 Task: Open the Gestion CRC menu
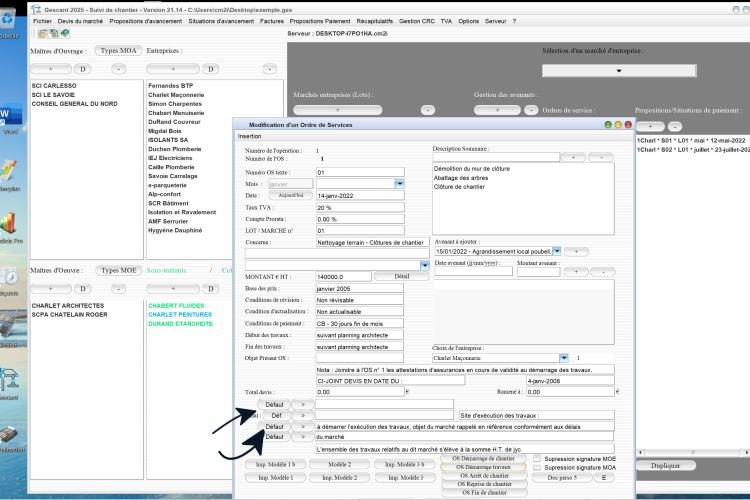pos(417,21)
